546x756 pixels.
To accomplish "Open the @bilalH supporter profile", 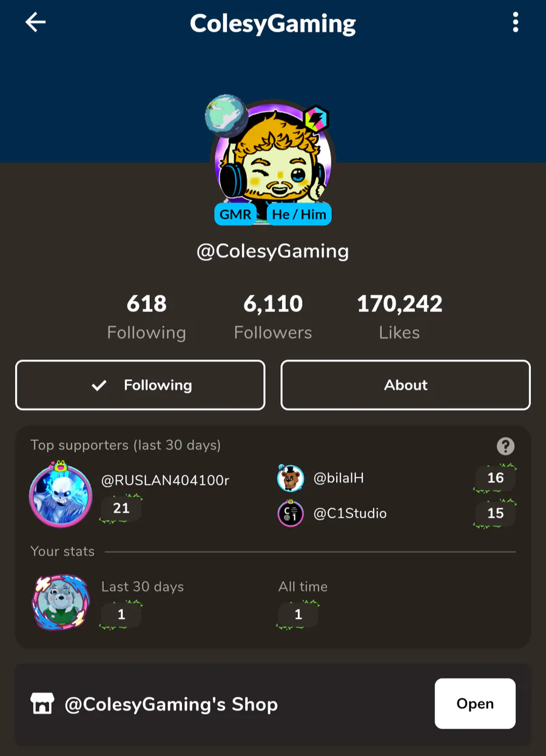I will (339, 478).
